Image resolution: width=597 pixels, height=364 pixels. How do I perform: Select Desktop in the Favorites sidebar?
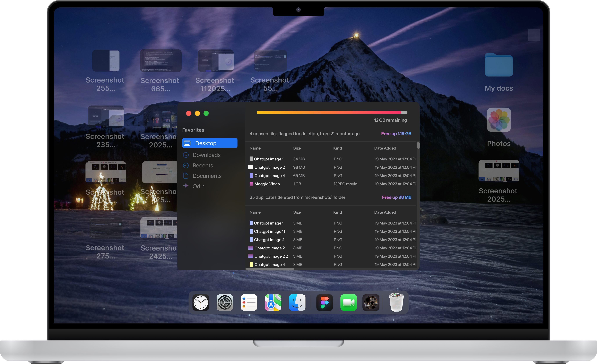[x=210, y=143]
